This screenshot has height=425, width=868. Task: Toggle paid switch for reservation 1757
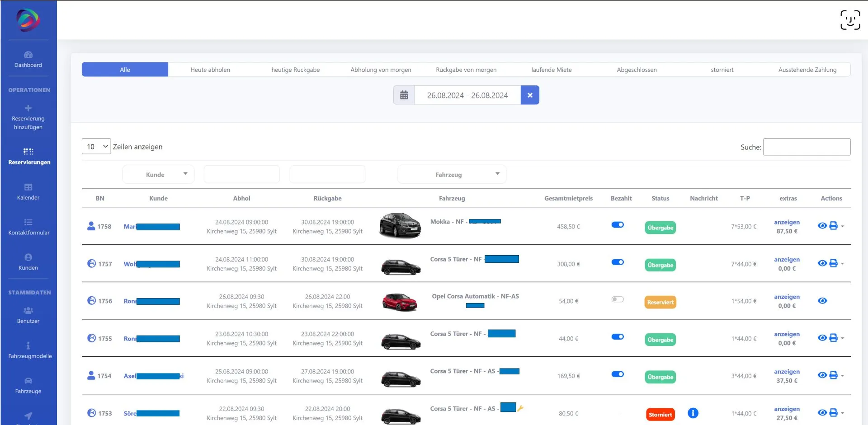pyautogui.click(x=618, y=262)
